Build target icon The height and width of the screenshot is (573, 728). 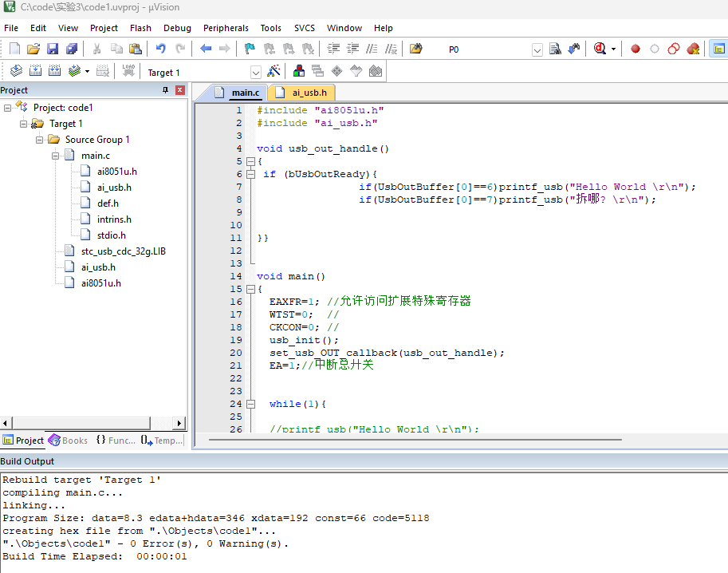[35, 71]
